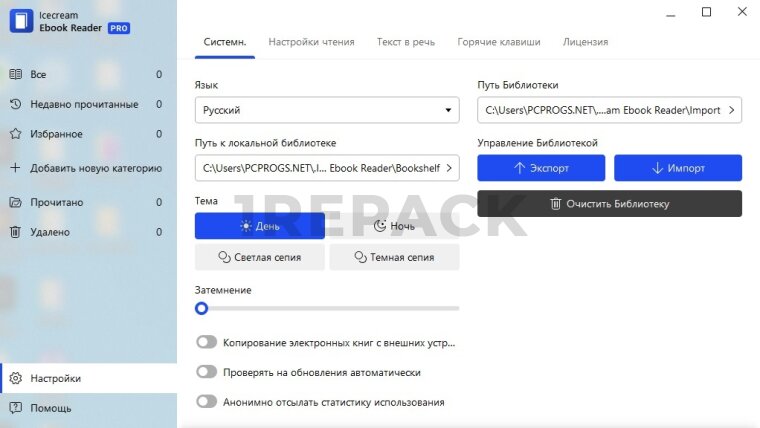Click the Экспорт button
Viewport: 760px width, 428px height.
(541, 168)
